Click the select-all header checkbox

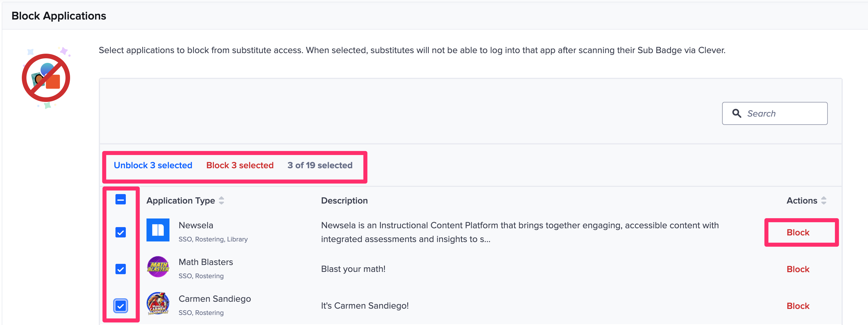(x=121, y=199)
